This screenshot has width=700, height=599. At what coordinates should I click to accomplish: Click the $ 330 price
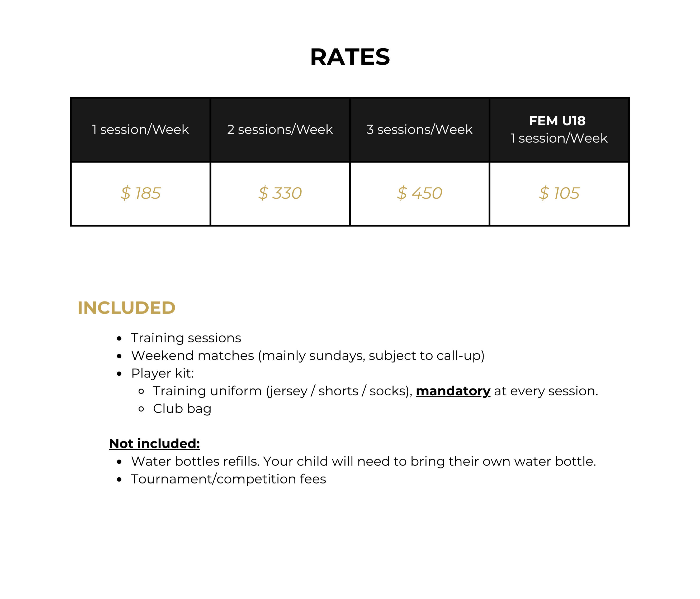(x=280, y=193)
